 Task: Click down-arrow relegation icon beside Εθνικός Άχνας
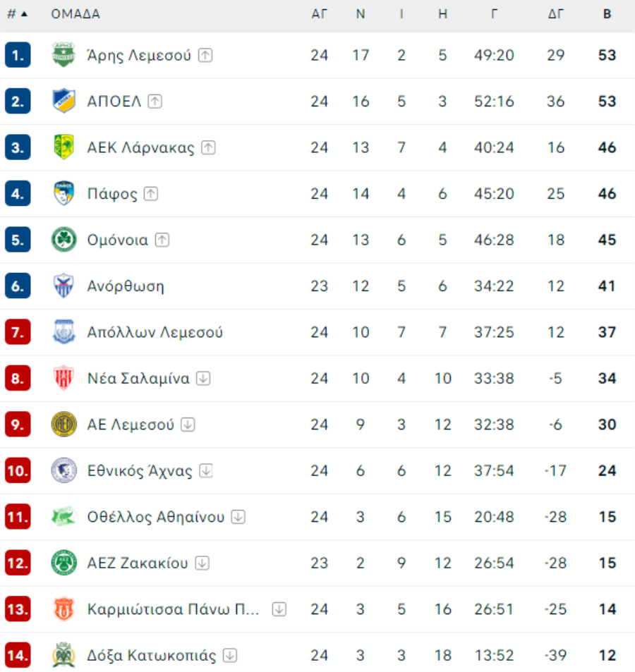click(206, 470)
